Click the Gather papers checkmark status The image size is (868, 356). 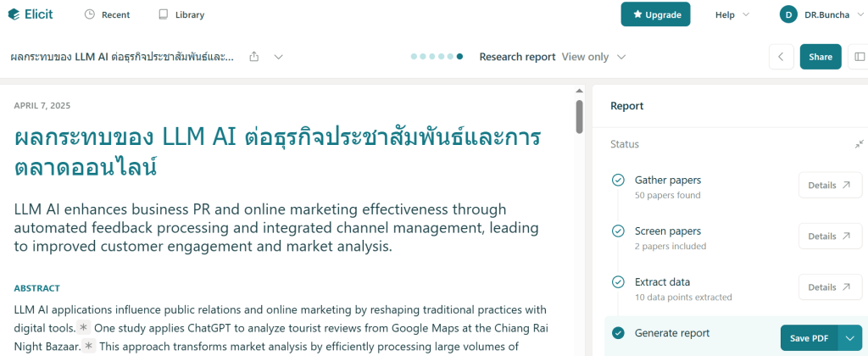click(618, 181)
